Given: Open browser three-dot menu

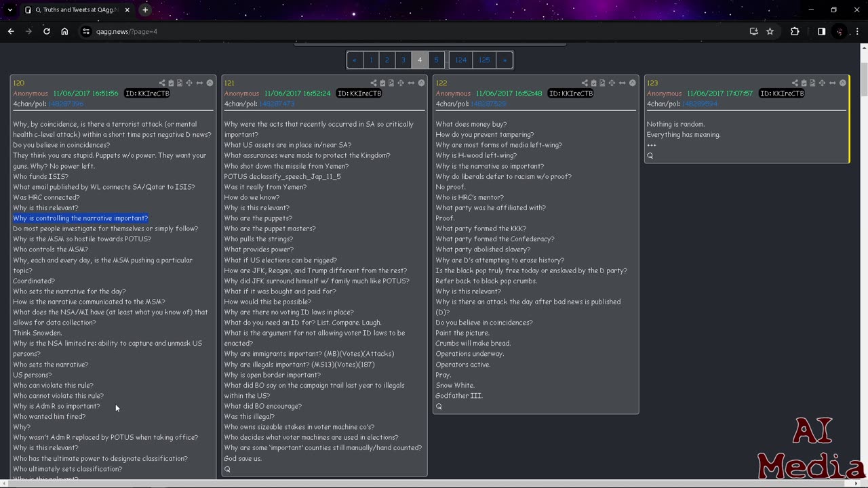Looking at the screenshot, I should pos(857,31).
